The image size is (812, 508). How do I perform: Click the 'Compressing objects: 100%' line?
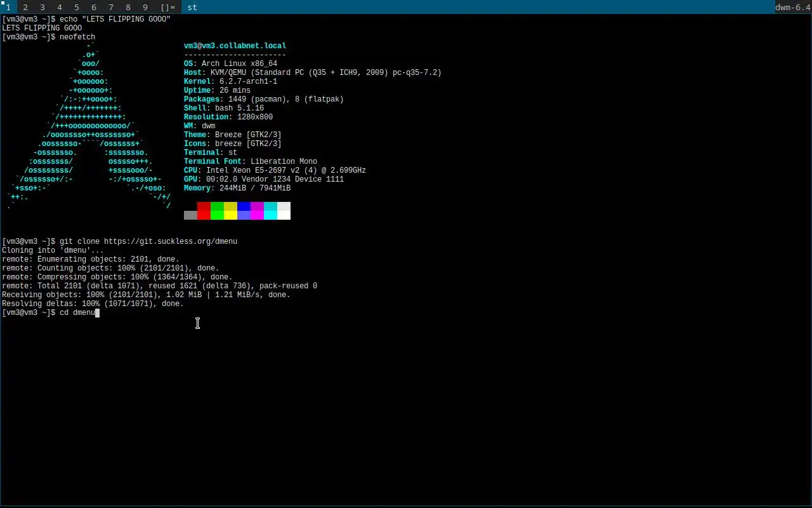(117, 277)
